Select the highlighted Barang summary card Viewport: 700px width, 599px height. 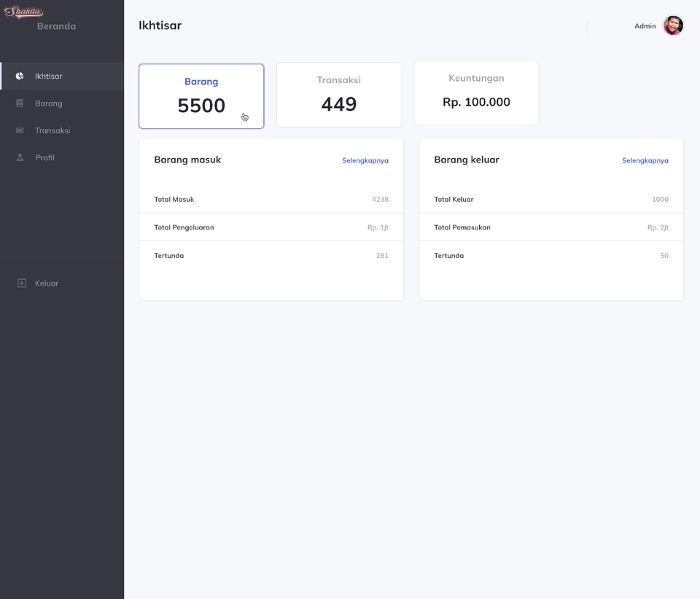pos(201,95)
